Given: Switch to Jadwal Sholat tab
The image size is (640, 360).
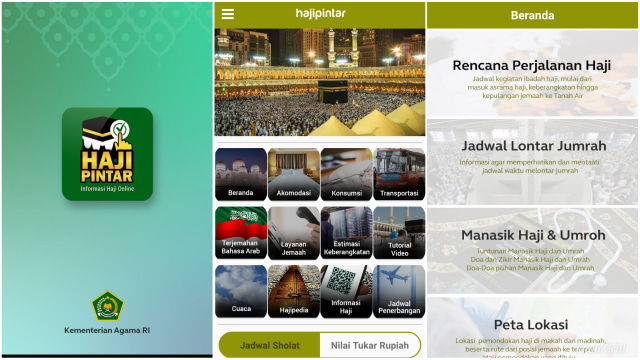Looking at the screenshot, I should [x=269, y=345].
